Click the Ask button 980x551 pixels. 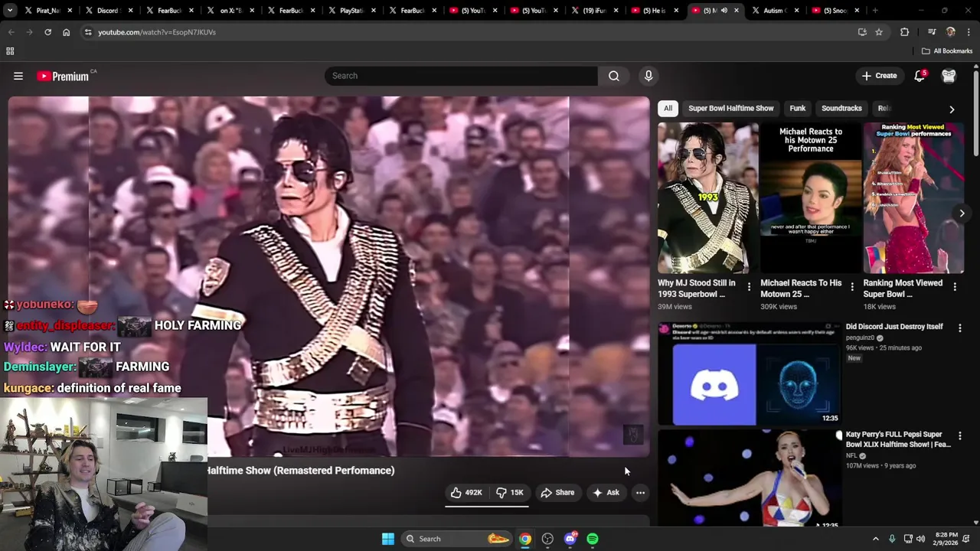[x=606, y=493]
